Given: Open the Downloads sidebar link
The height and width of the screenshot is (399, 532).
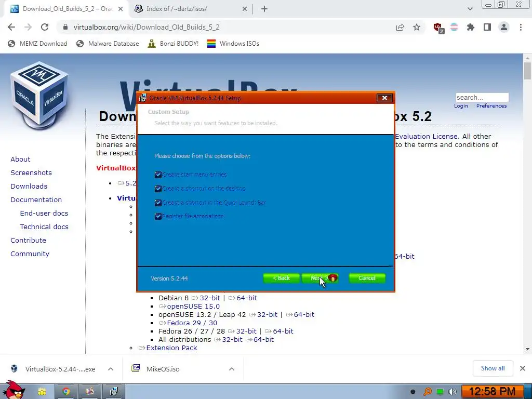Looking at the screenshot, I should click(29, 187).
